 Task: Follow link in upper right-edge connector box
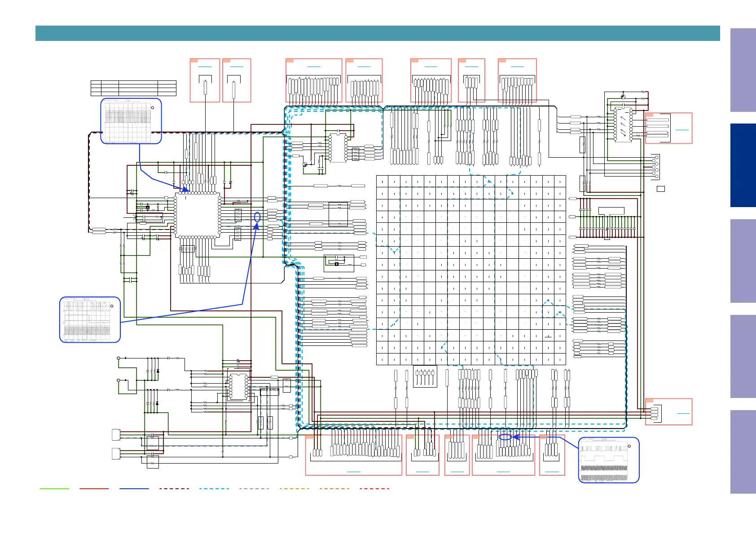coord(682,130)
